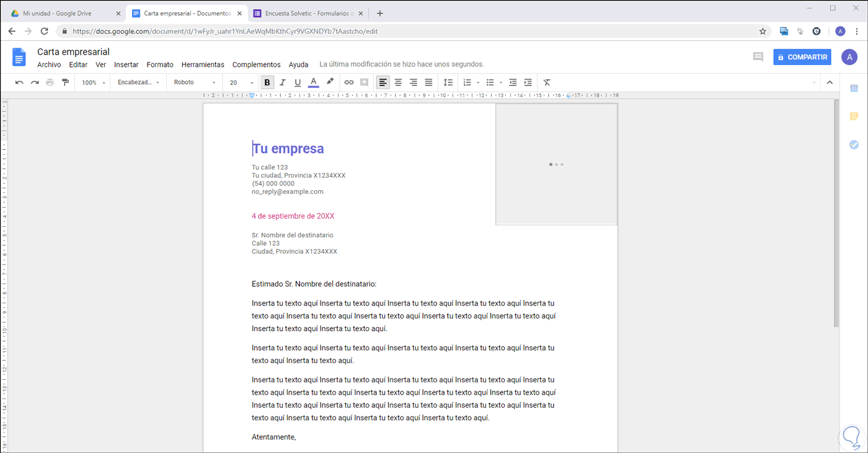The image size is (868, 453).
Task: Click the COMPARTIR button
Action: click(802, 57)
